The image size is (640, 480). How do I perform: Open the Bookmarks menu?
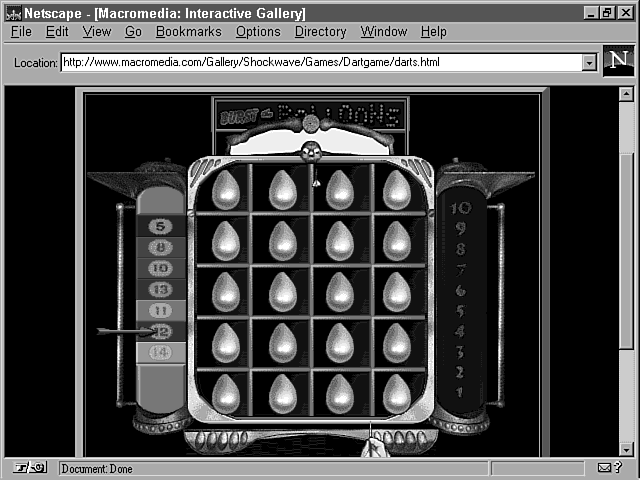(x=188, y=32)
